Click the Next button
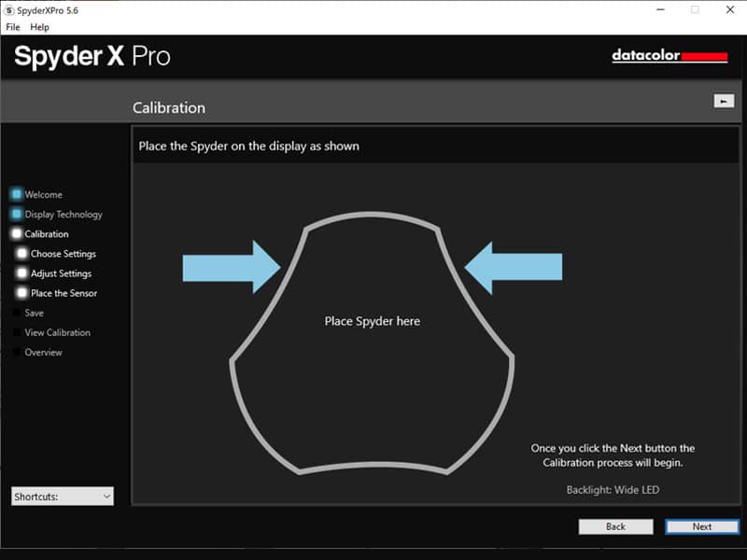Viewport: 747px width, 560px height. tap(701, 526)
